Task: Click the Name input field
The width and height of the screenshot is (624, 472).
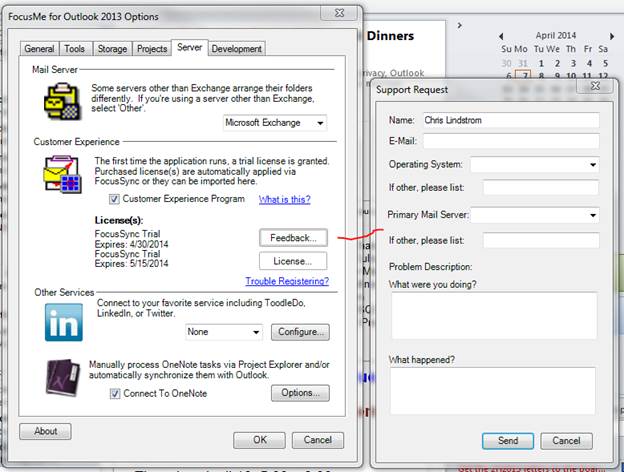Action: [511, 120]
